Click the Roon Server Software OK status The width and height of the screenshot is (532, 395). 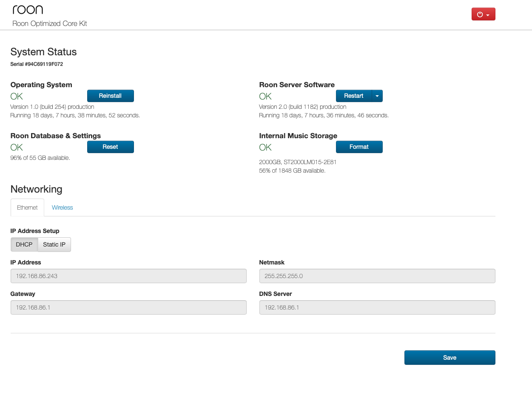tap(265, 97)
